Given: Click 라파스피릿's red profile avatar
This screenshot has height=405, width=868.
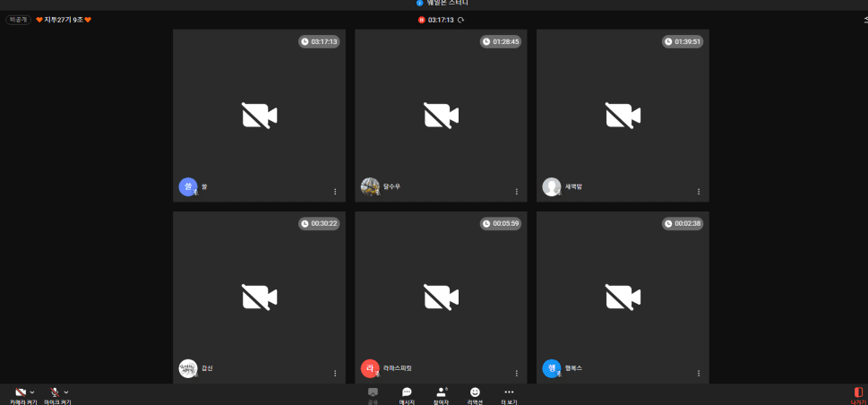Looking at the screenshot, I should (x=370, y=368).
